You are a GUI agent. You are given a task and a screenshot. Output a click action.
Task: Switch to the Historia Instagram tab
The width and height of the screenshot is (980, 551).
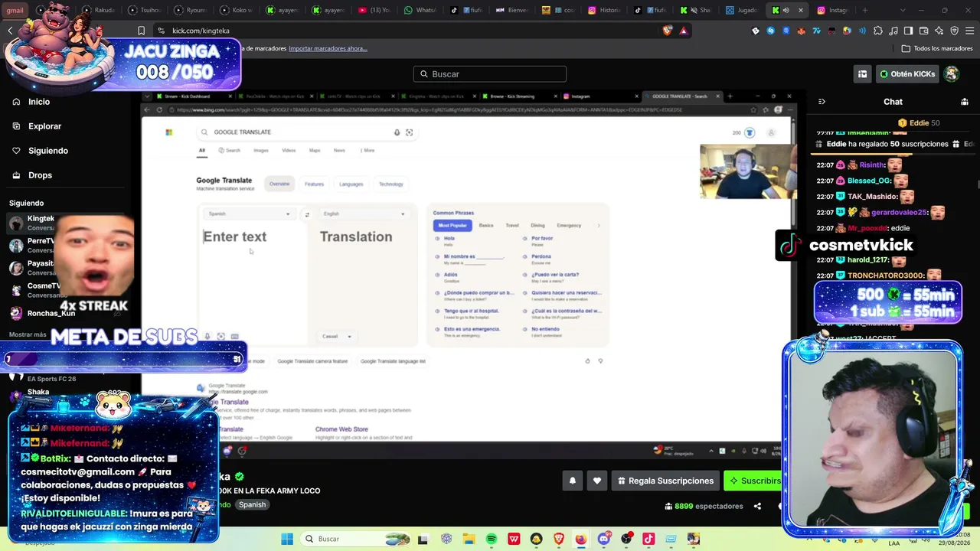[x=604, y=11]
